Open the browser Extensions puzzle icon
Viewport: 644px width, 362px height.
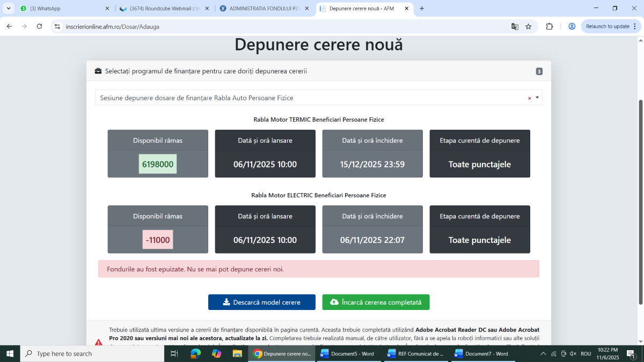coord(550,26)
